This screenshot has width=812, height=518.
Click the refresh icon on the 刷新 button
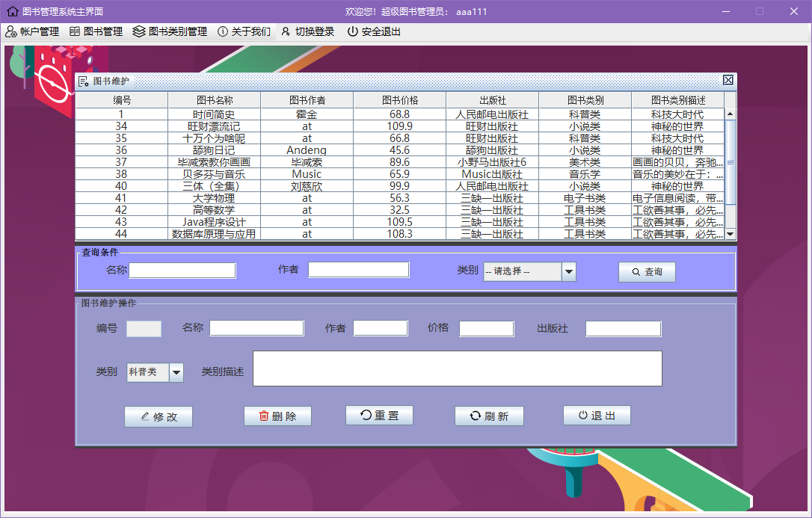(475, 416)
